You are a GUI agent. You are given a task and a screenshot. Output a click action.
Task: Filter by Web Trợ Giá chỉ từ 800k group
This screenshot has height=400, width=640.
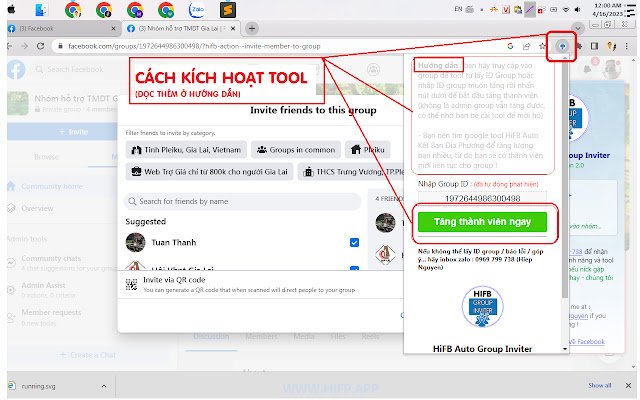pos(209,172)
